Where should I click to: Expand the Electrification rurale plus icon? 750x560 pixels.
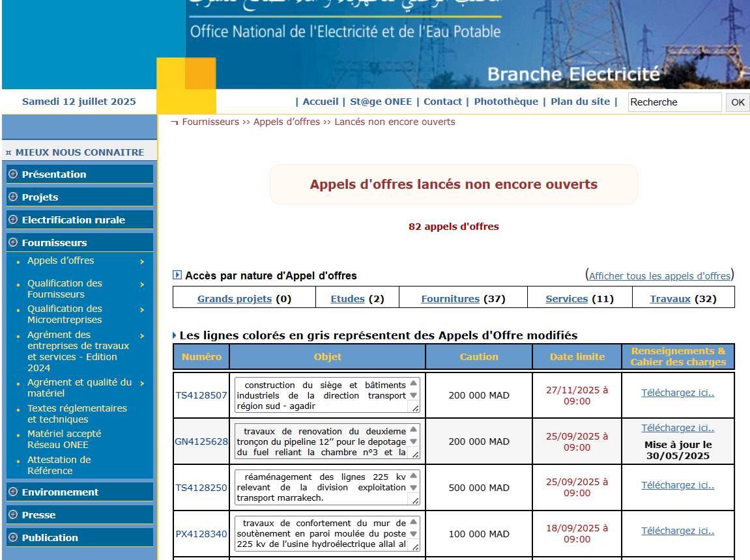tap(14, 220)
